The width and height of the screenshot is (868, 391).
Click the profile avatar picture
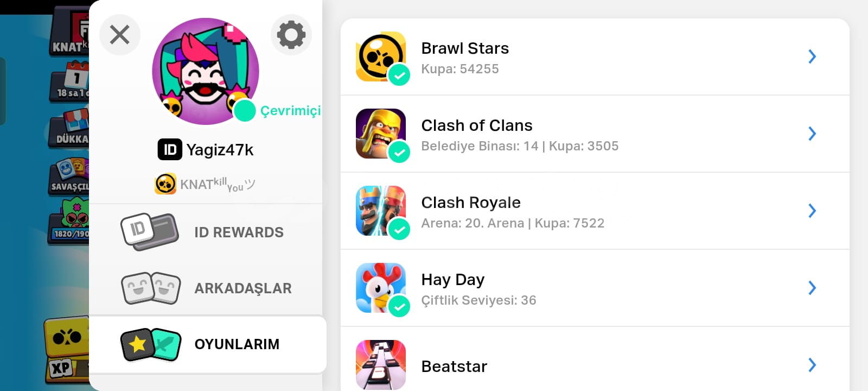[x=206, y=71]
